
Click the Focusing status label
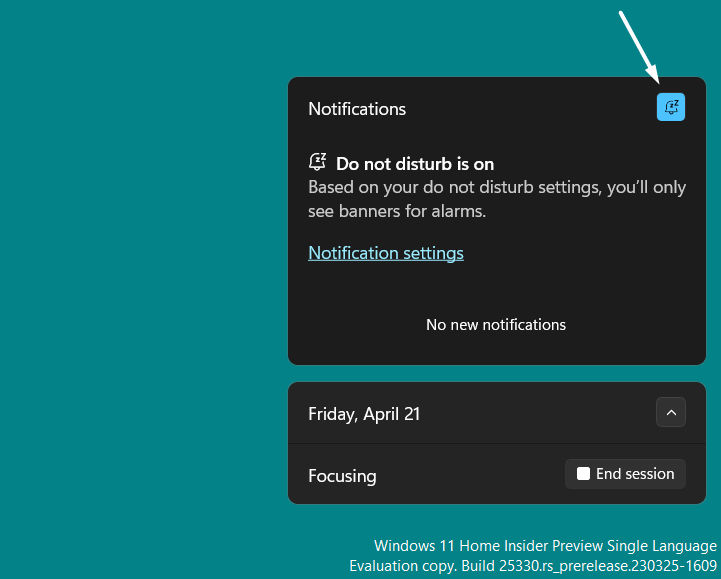pos(342,476)
